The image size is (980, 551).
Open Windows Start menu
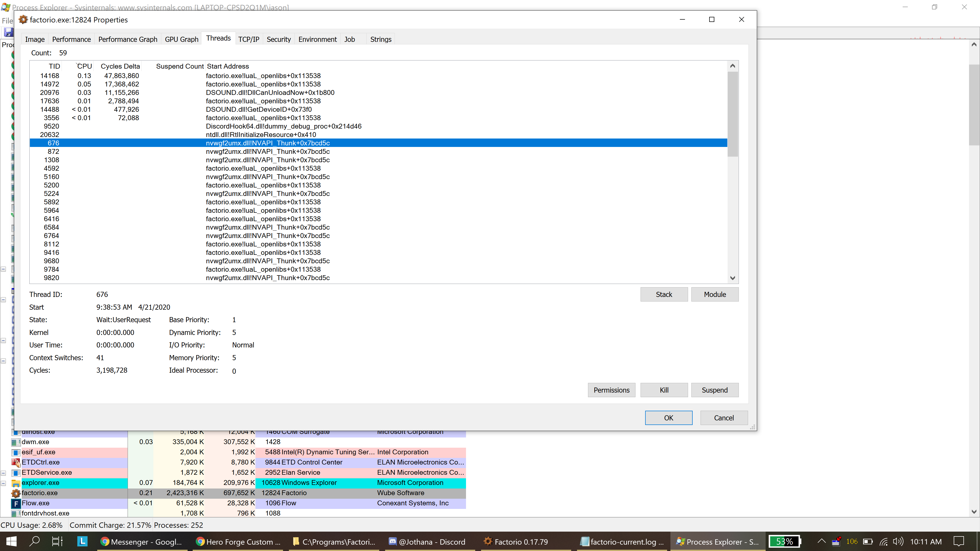[11, 542]
